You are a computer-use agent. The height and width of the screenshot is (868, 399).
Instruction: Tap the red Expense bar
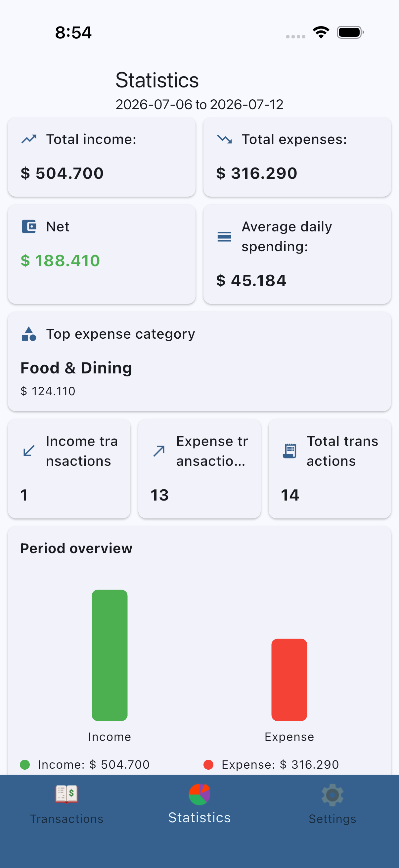tap(289, 680)
